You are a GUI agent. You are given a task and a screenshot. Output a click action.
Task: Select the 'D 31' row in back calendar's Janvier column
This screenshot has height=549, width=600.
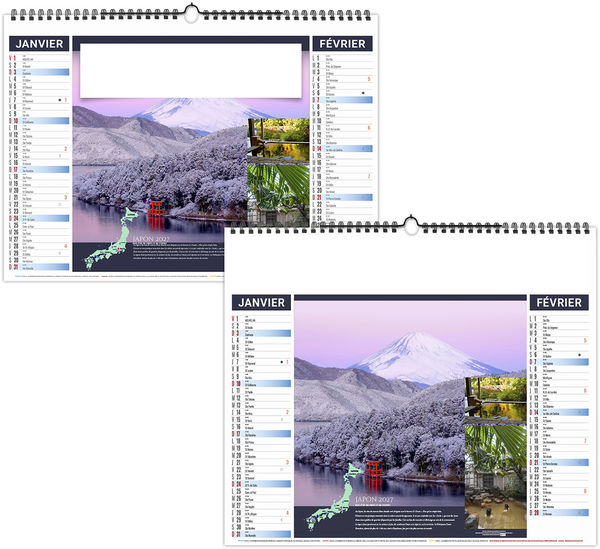[39, 267]
